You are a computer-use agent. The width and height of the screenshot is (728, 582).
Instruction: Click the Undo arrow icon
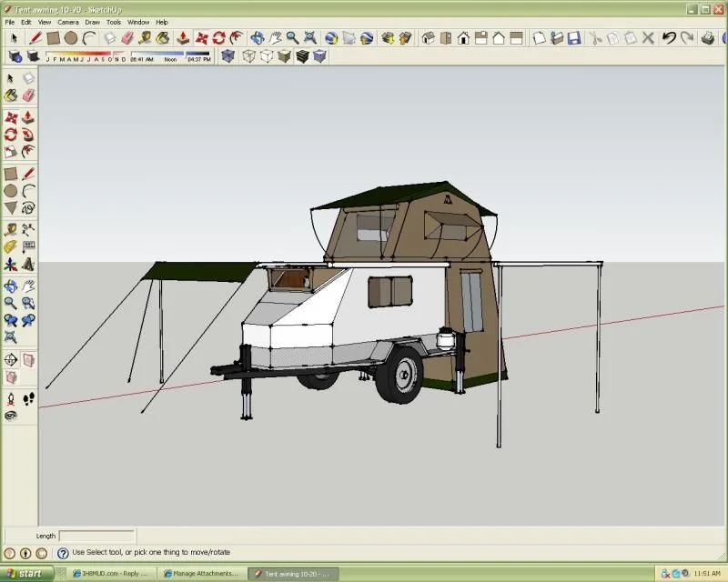click(669, 38)
